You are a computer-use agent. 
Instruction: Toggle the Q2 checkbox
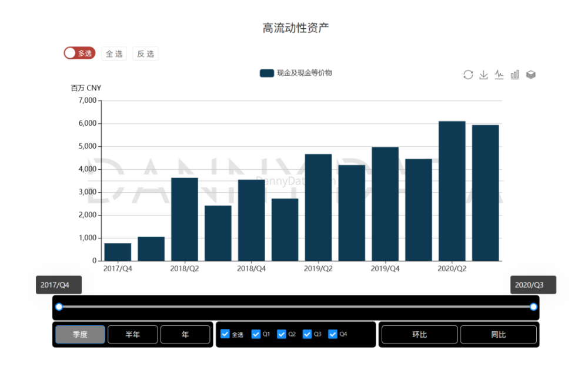point(282,334)
